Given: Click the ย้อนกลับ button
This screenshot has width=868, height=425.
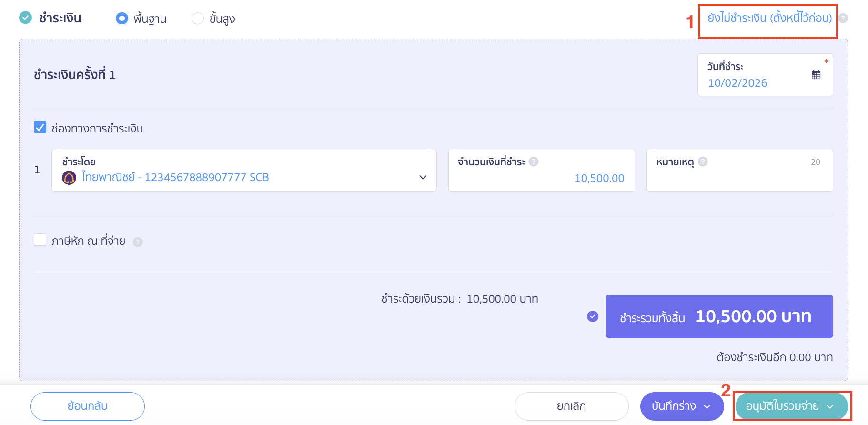Looking at the screenshot, I should pos(87,406).
